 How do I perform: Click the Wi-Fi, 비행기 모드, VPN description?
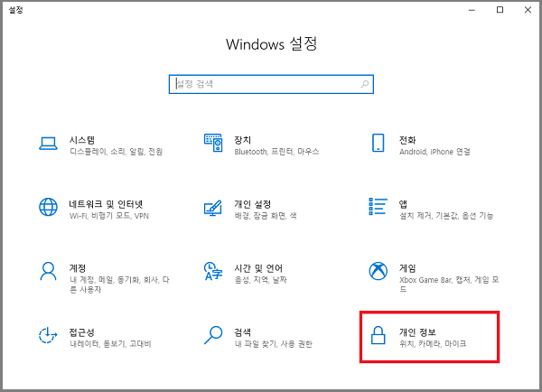coord(109,216)
